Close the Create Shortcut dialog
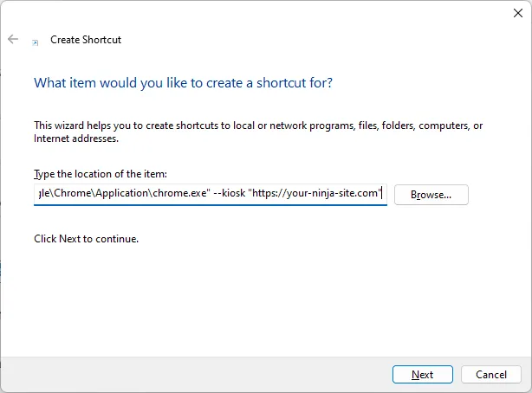This screenshot has height=393, width=532. click(518, 13)
